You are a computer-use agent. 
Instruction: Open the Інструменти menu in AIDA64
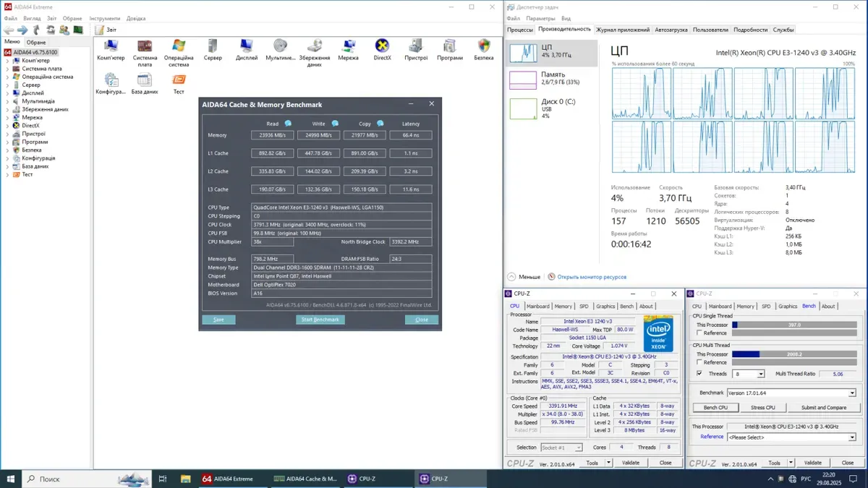pyautogui.click(x=105, y=18)
